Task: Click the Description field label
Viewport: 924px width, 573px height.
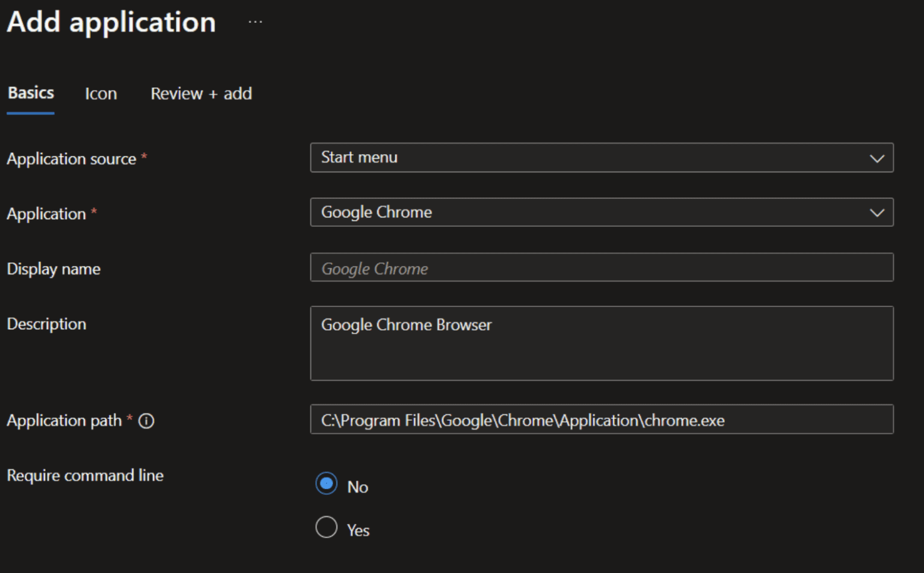Action: tap(46, 324)
